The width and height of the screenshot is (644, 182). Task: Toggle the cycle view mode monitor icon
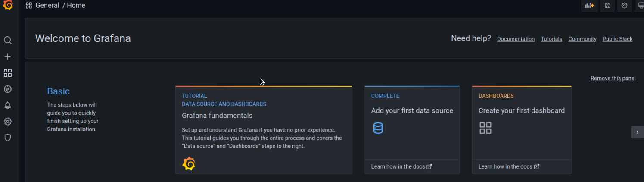coord(641,6)
